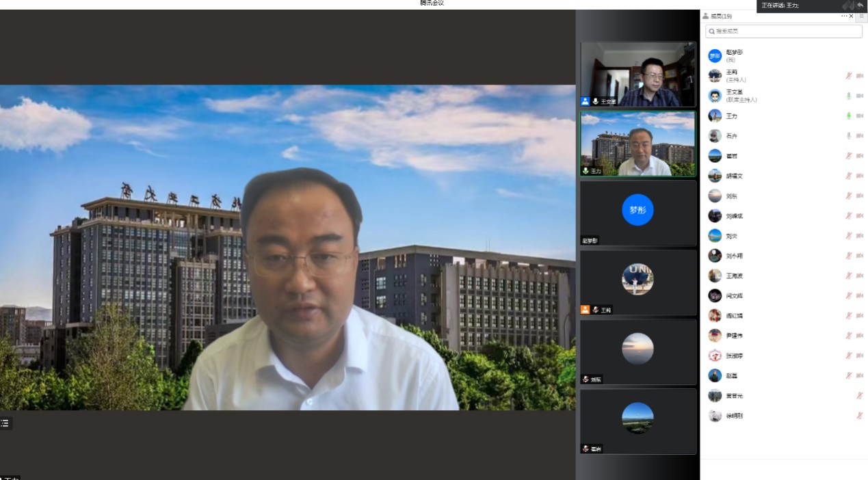This screenshot has width=868, height=480.
Task: Click the list icon at top-right of members panel
Action: (x=861, y=16)
